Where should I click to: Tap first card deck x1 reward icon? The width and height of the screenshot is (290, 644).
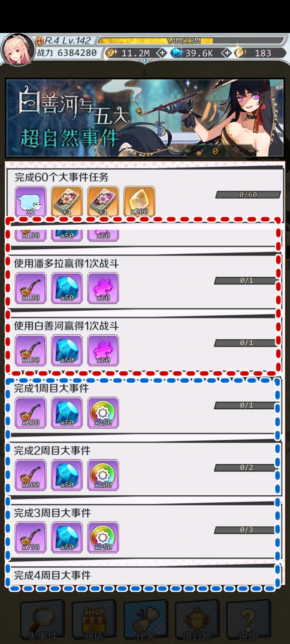(67, 201)
